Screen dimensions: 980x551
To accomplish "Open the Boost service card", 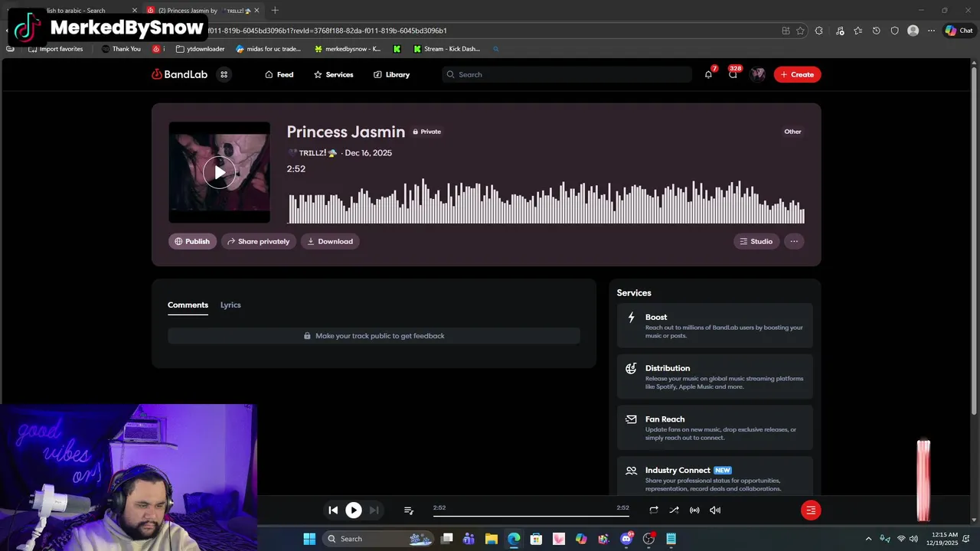I will click(x=715, y=326).
